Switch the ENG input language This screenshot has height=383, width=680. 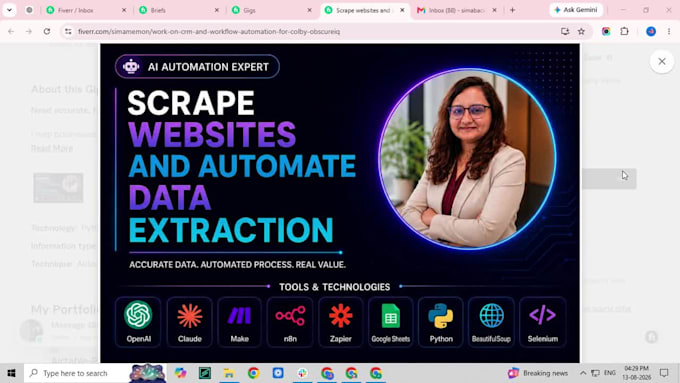[x=610, y=373]
